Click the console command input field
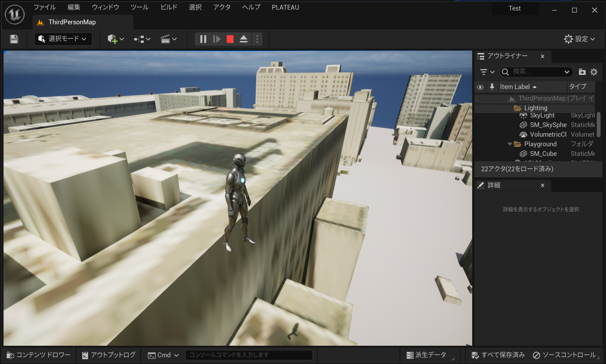 point(249,355)
